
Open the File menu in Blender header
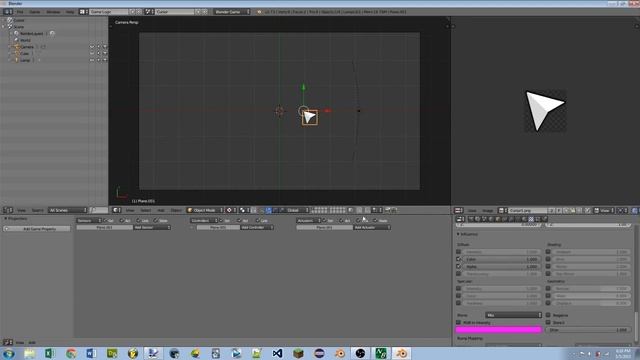click(x=20, y=12)
